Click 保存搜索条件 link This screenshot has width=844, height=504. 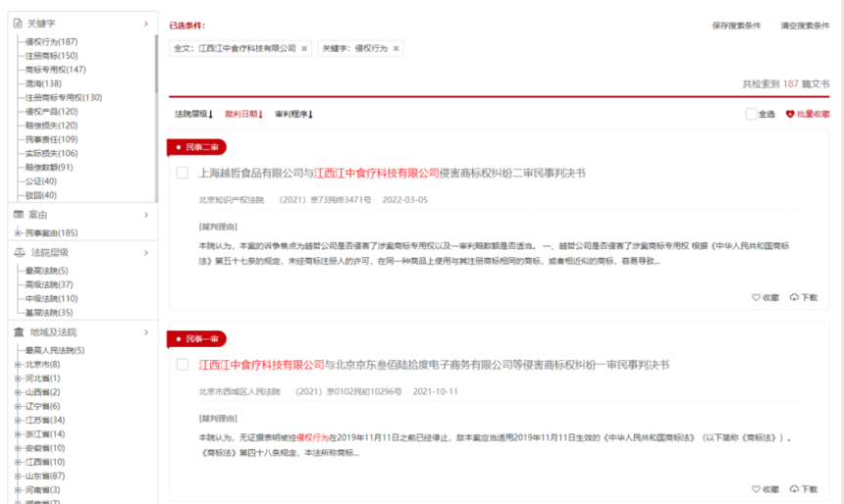click(736, 25)
